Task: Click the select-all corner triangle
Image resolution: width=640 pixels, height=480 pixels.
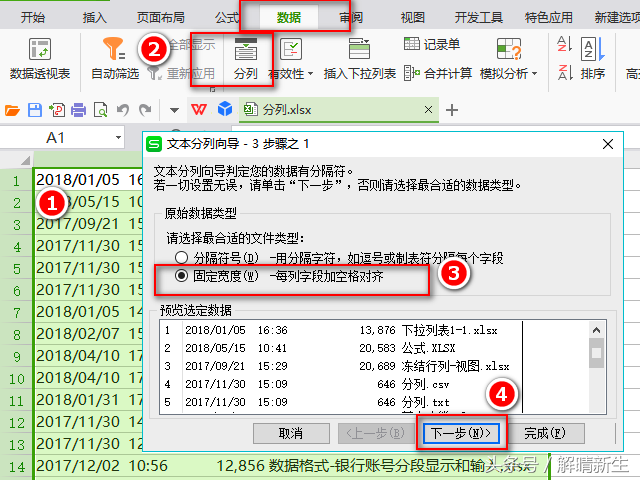Action: [25, 160]
